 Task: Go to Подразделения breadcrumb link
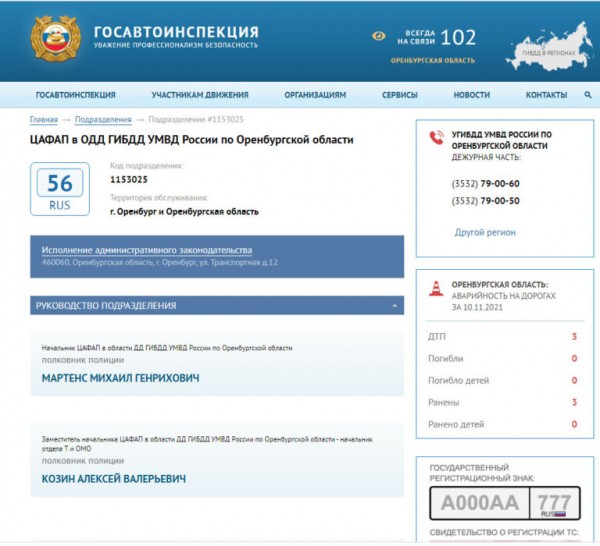point(103,119)
